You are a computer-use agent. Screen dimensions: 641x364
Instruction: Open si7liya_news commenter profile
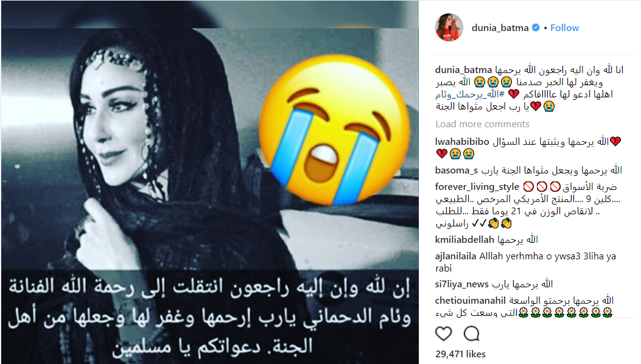click(462, 284)
